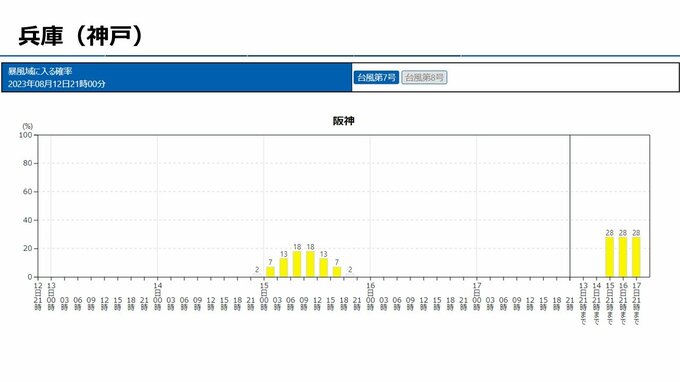Click the yellow bar labeled 7 at 18時

pyautogui.click(x=337, y=272)
